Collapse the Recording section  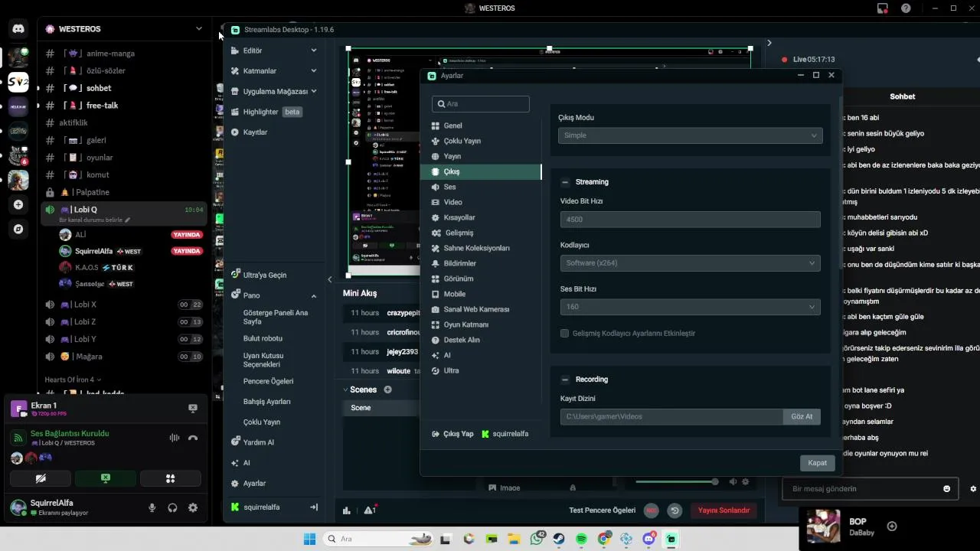pos(565,380)
